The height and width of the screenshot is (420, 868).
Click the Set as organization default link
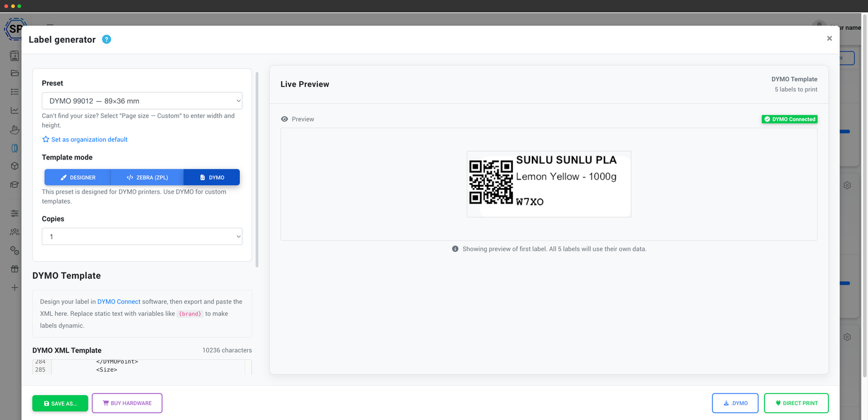point(85,140)
